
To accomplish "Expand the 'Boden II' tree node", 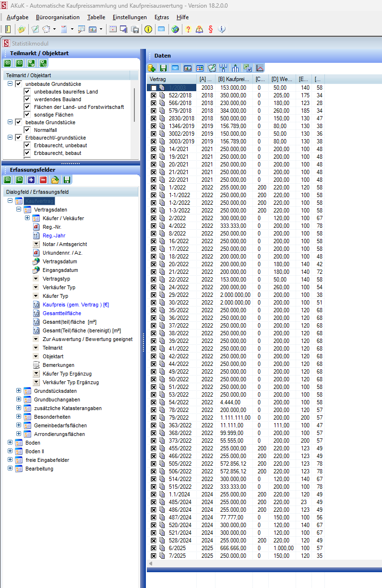I will tap(10, 451).
